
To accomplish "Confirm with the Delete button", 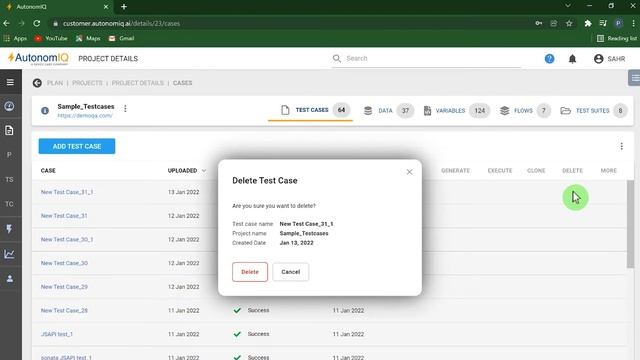I will coord(250,272).
